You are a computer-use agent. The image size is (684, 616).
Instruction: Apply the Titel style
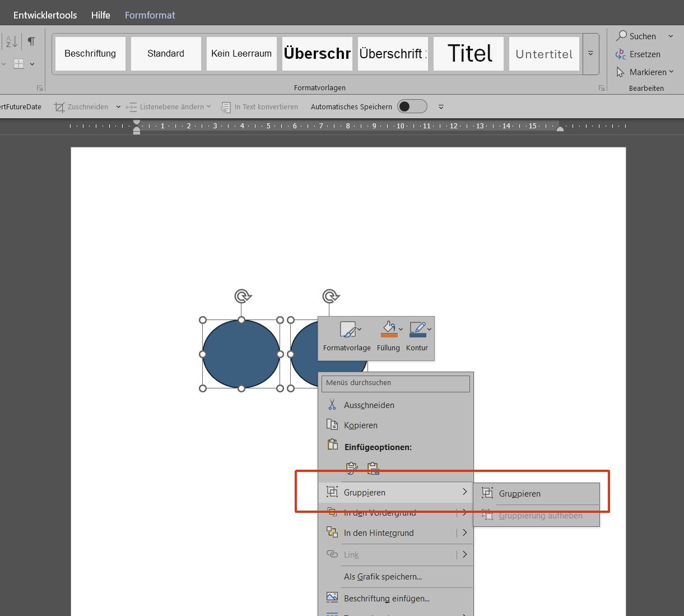click(x=469, y=54)
